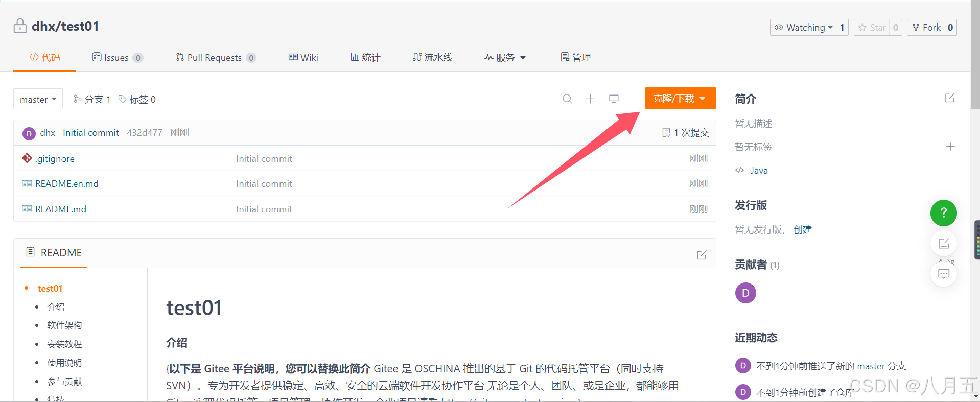Jump to 使用说明 in README outline

(x=64, y=363)
